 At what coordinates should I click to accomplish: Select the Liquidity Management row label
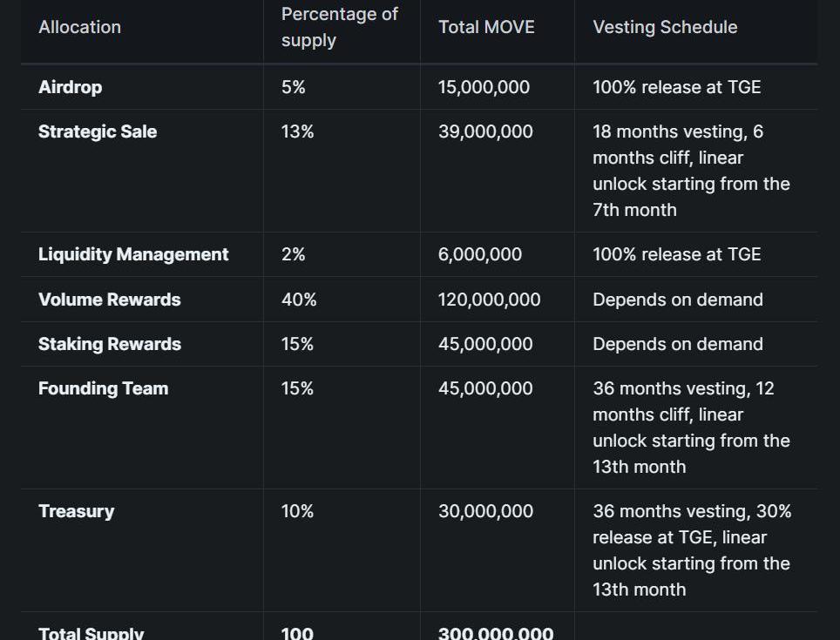tap(133, 254)
